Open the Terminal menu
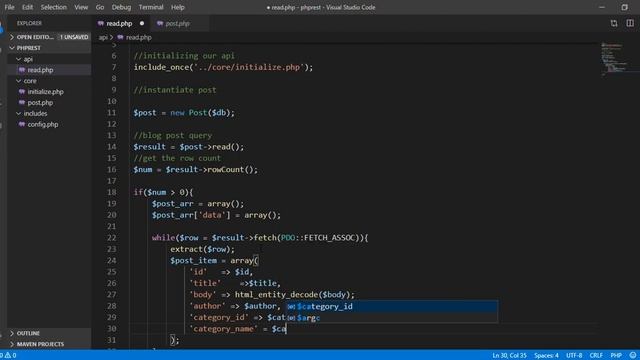Viewport: 640px width, 360px height. pyautogui.click(x=151, y=7)
